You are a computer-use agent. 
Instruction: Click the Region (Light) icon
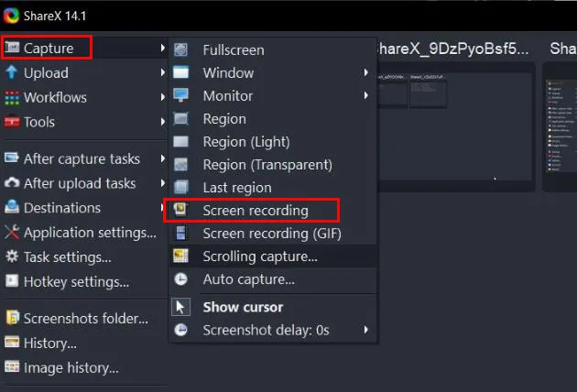pos(180,141)
